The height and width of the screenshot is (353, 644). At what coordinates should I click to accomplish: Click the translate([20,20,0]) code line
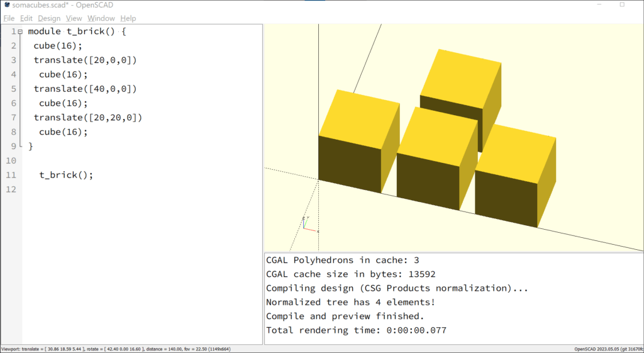88,118
